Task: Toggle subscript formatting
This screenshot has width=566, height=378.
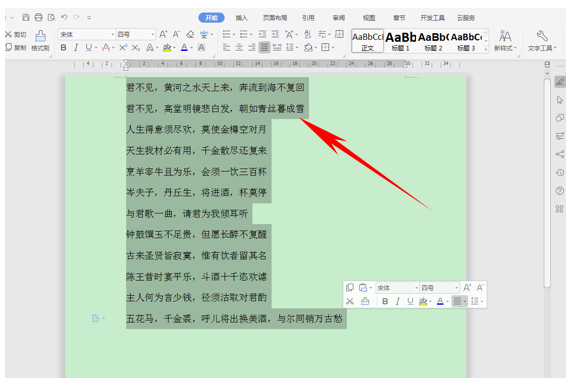Action: click(136, 47)
